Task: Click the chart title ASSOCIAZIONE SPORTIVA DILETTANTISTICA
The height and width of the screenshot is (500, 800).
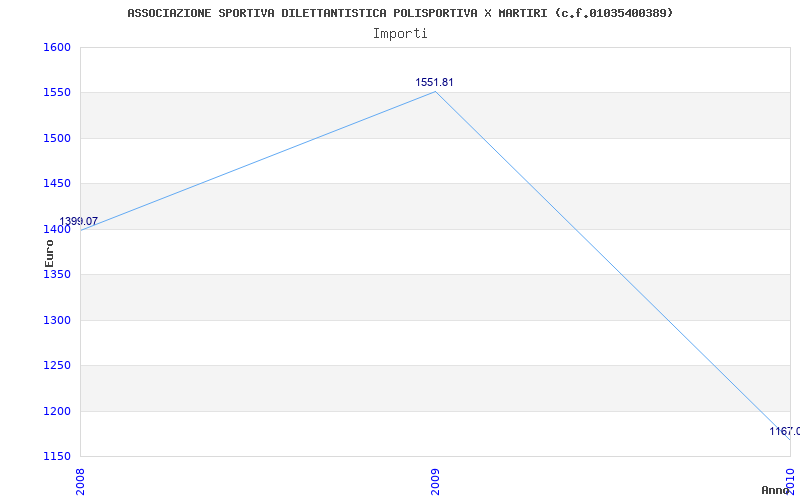Action: coord(400,13)
